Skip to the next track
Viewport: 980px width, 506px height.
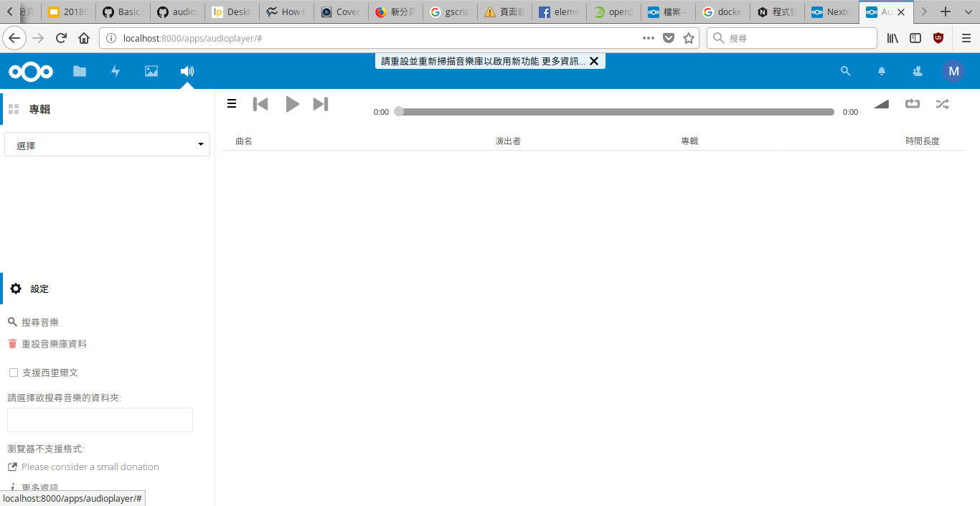pyautogui.click(x=321, y=104)
